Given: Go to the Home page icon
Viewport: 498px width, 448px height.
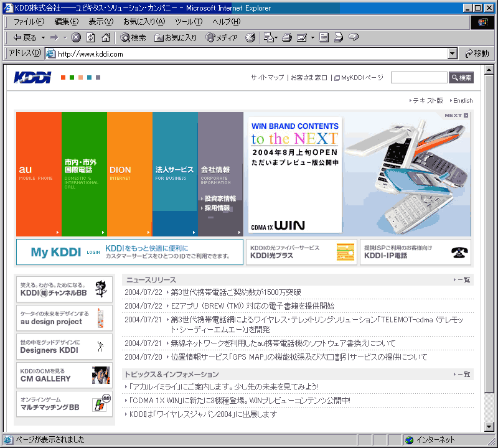Looking at the screenshot, I should pos(106,37).
